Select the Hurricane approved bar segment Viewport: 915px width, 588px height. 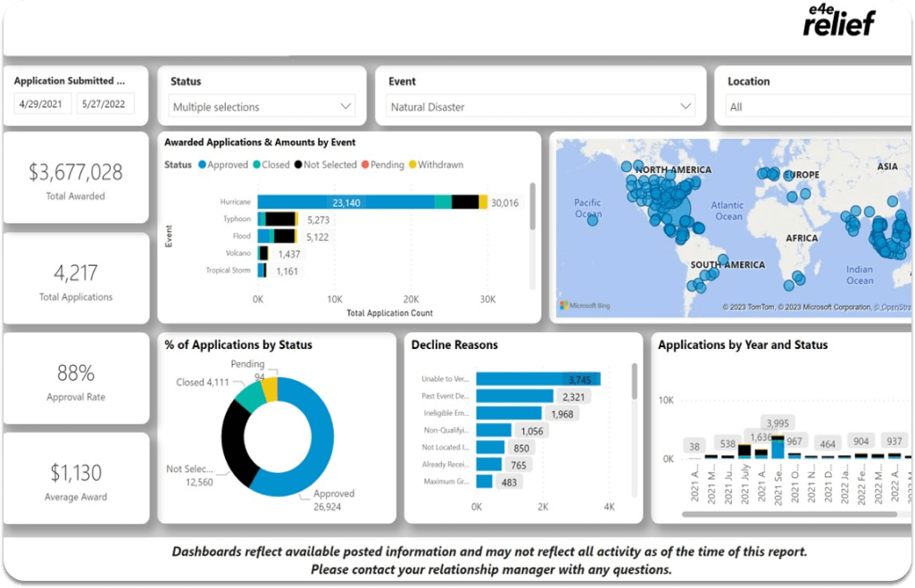coord(345,203)
